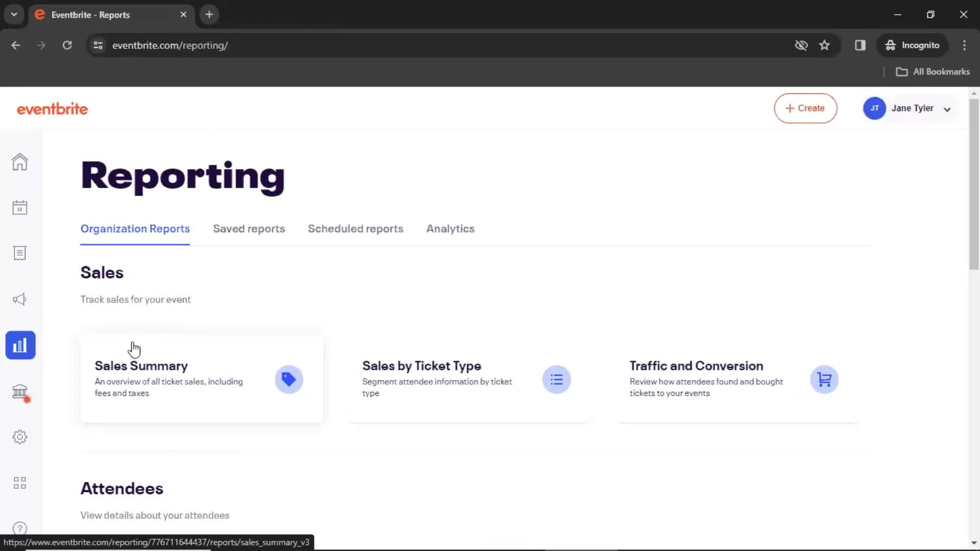Click 'View details about your attendees' text
The image size is (980, 551).
click(155, 515)
